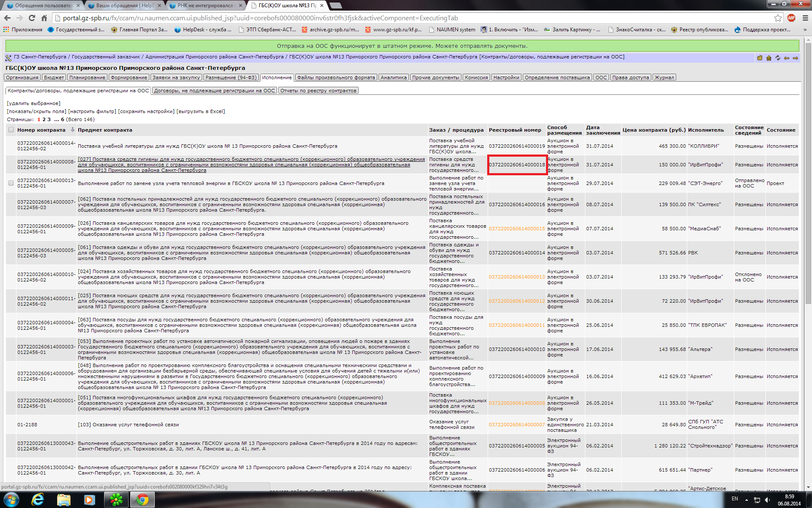Sort by contract number using the down arrow

pyautogui.click(x=72, y=130)
